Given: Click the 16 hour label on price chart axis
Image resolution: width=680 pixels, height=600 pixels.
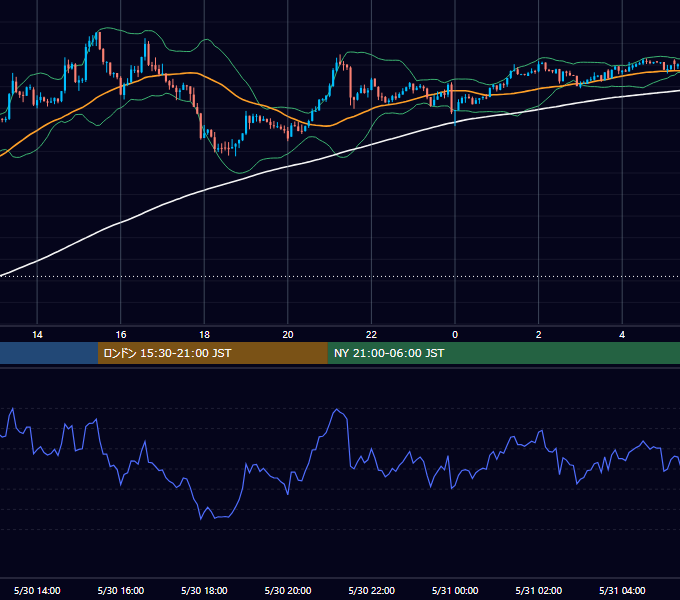Looking at the screenshot, I should pyautogui.click(x=121, y=335).
